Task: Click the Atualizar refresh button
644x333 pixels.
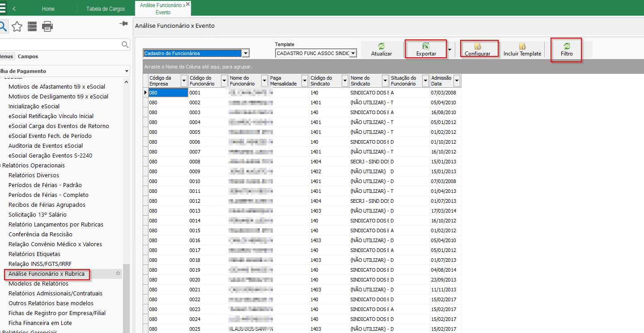Action: 381,49
